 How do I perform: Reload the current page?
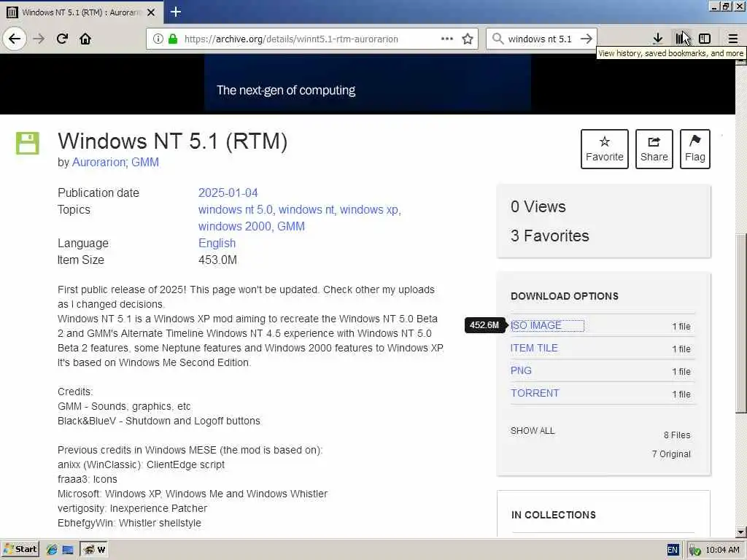pos(62,39)
